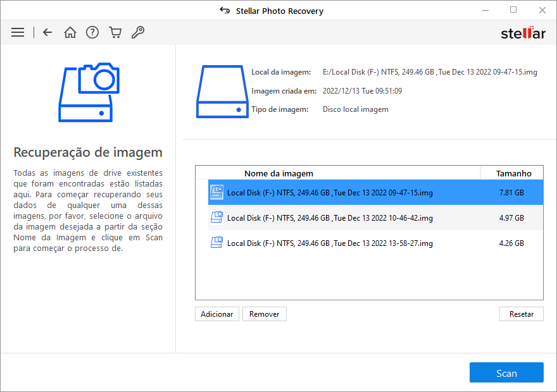Select image file ending 10-46-42.img
The height and width of the screenshot is (392, 557).
[375, 217]
